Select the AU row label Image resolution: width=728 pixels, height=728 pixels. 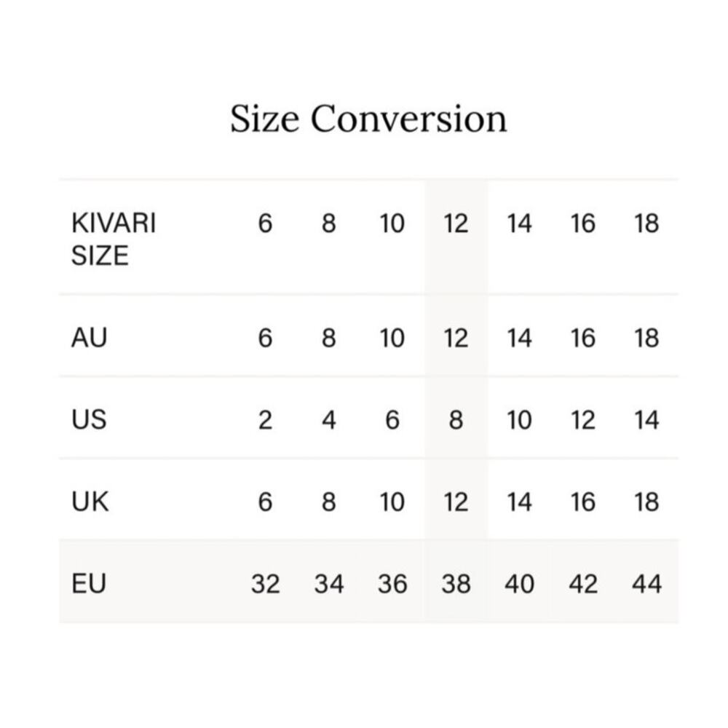(89, 338)
